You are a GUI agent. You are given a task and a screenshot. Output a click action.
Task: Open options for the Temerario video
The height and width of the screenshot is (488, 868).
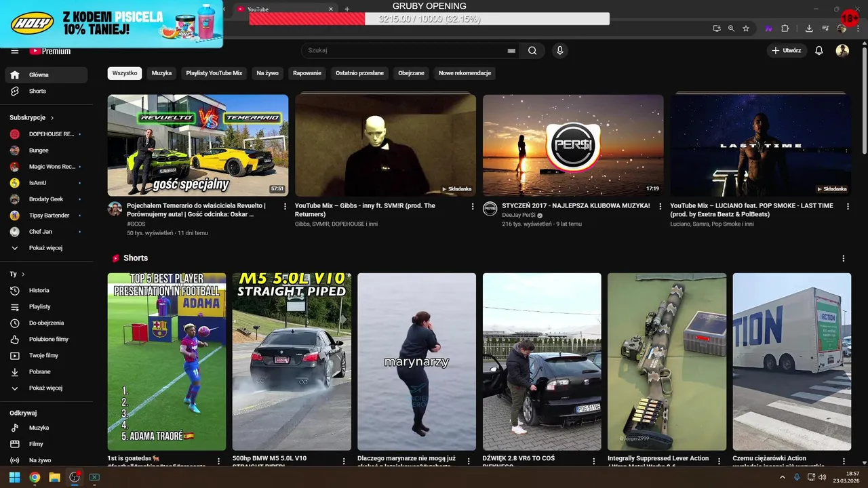click(285, 206)
